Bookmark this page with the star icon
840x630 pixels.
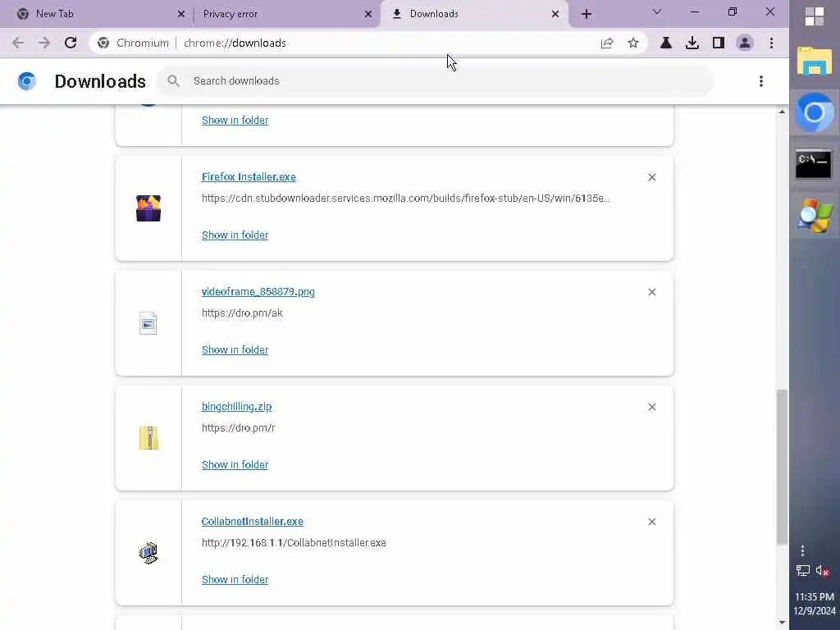[x=633, y=43]
